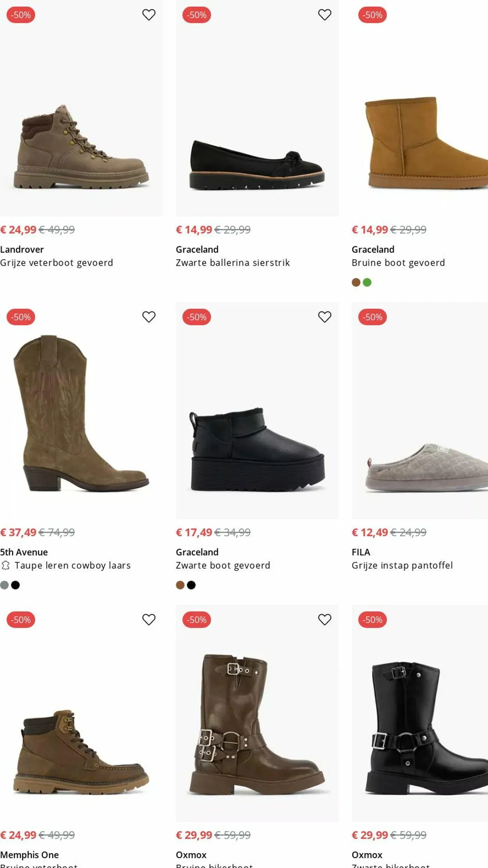The image size is (488, 868).
Task: Choose brown swatch for Zwarte boot gevoerd
Action: point(180,585)
